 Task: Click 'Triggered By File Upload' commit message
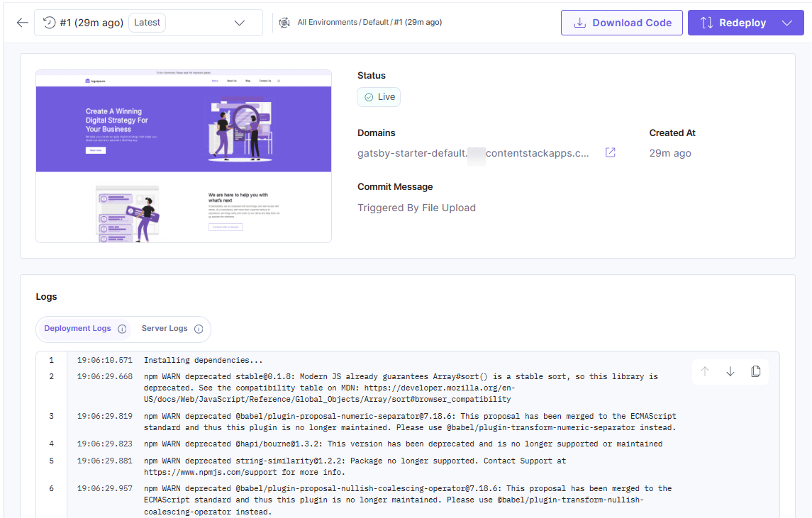(416, 208)
